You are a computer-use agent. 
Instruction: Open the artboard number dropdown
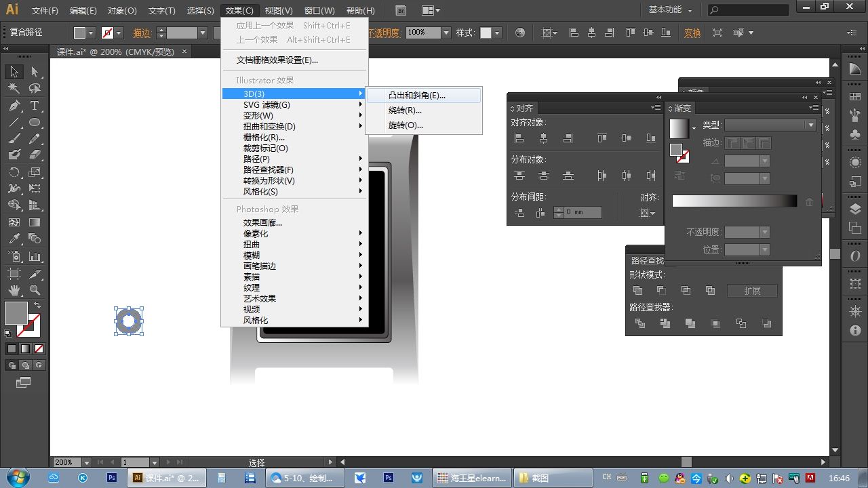pyautogui.click(x=155, y=462)
